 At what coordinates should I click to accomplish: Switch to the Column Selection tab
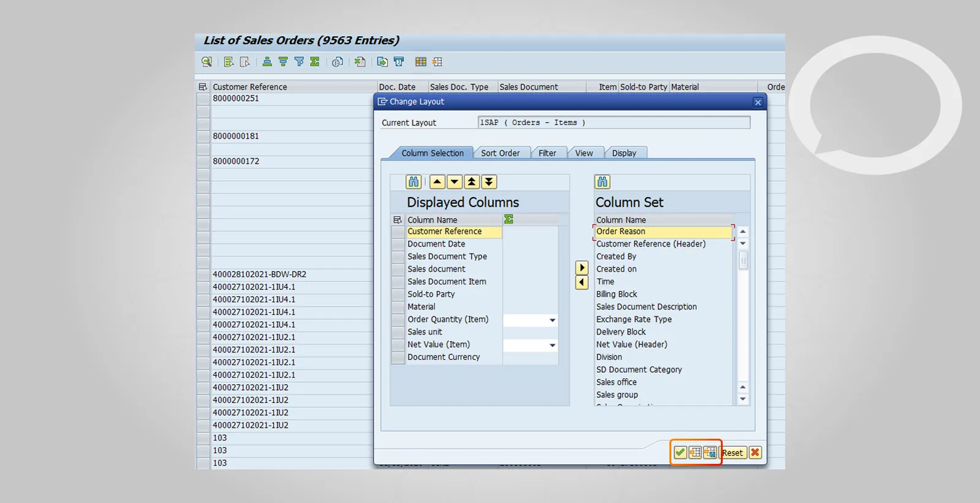(x=432, y=153)
